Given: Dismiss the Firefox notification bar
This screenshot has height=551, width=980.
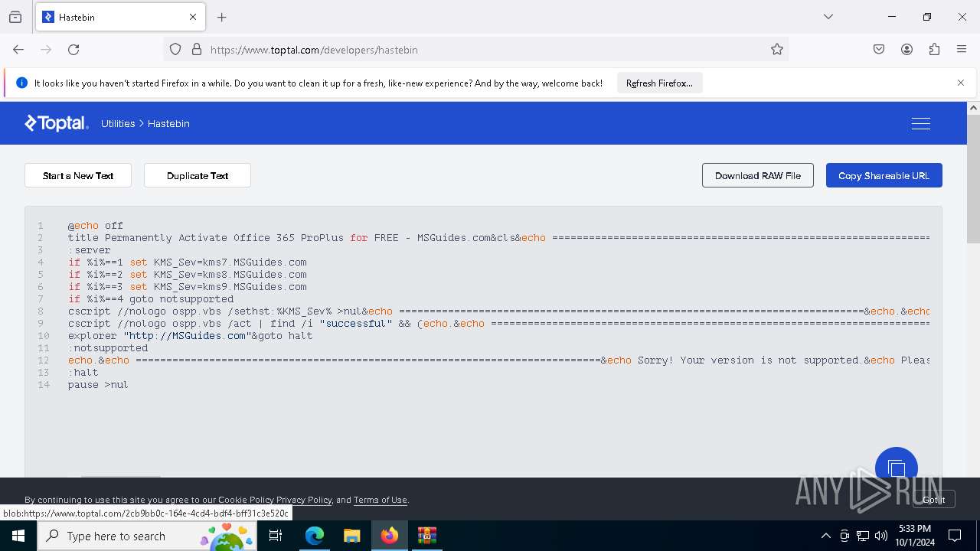Looking at the screenshot, I should click(x=961, y=83).
